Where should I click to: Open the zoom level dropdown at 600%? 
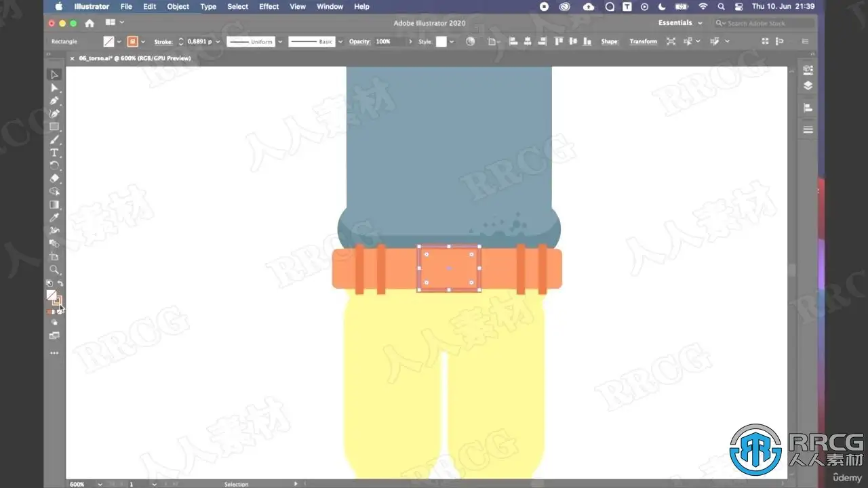pos(100,484)
